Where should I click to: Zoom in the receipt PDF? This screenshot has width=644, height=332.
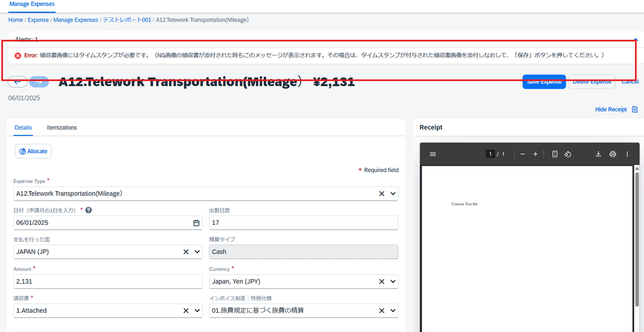tap(535, 154)
